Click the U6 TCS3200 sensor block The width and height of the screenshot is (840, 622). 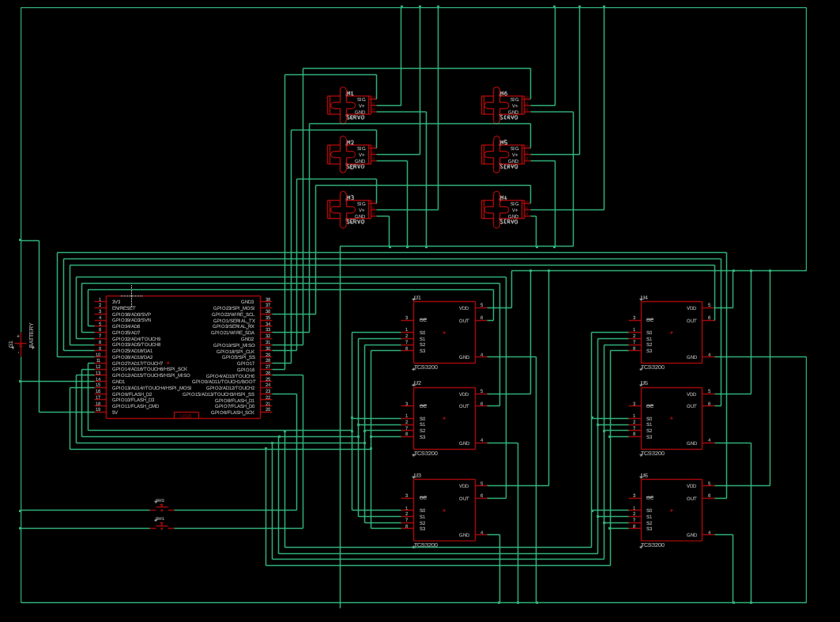point(671,510)
